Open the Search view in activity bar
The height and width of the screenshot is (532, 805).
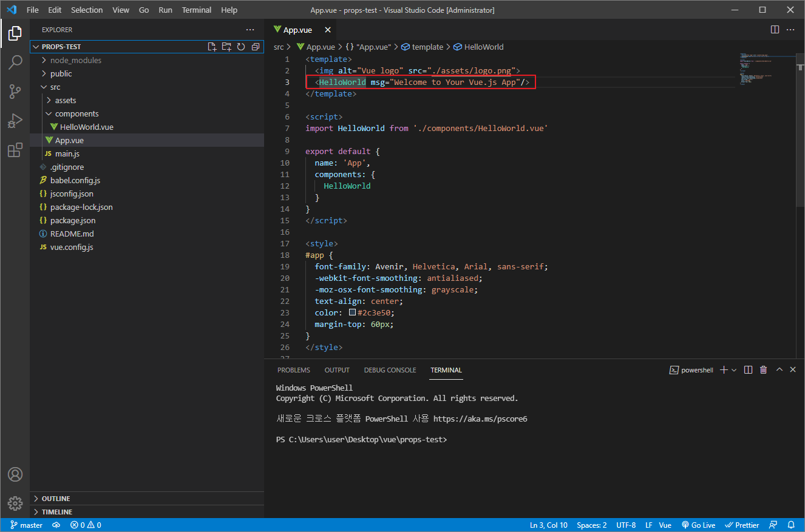15,62
